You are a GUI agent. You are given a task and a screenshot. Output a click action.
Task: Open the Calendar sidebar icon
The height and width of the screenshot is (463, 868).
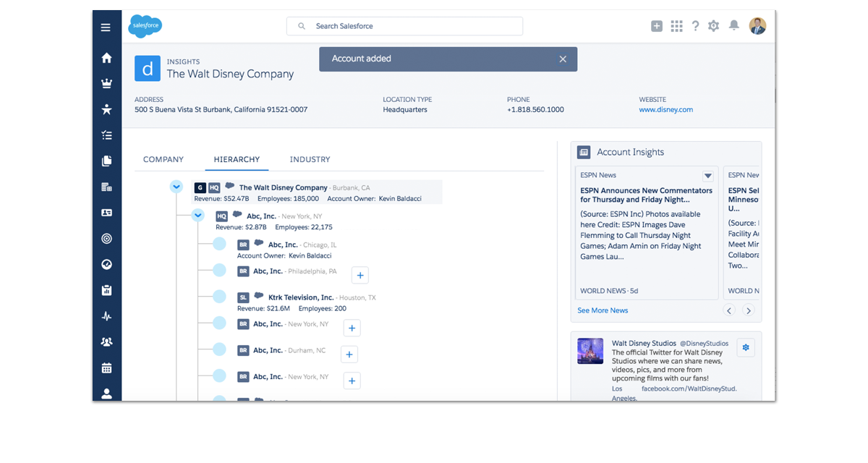[106, 368]
